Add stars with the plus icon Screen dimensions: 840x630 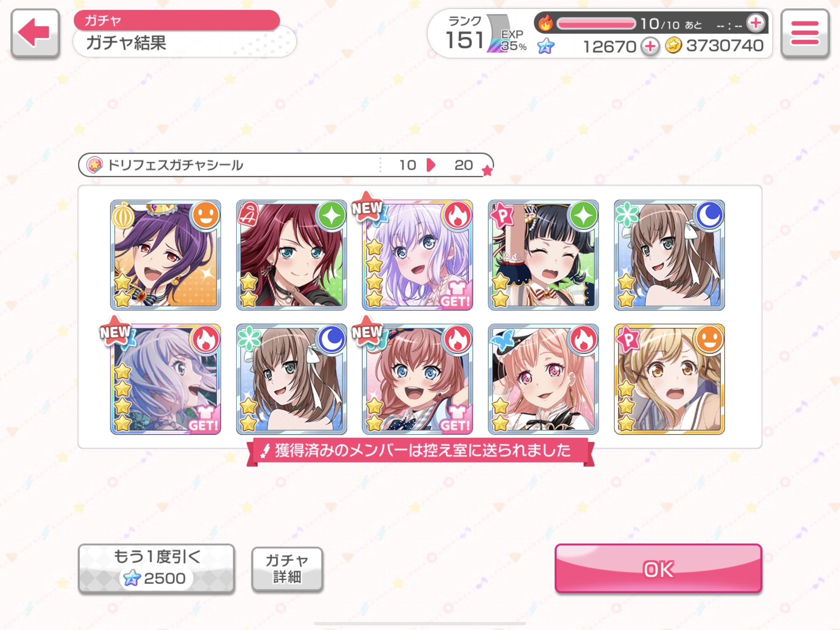click(x=650, y=46)
